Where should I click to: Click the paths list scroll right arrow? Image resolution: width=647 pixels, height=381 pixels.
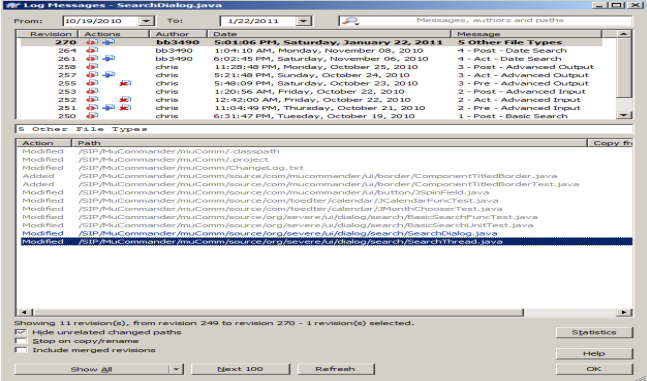(x=623, y=312)
